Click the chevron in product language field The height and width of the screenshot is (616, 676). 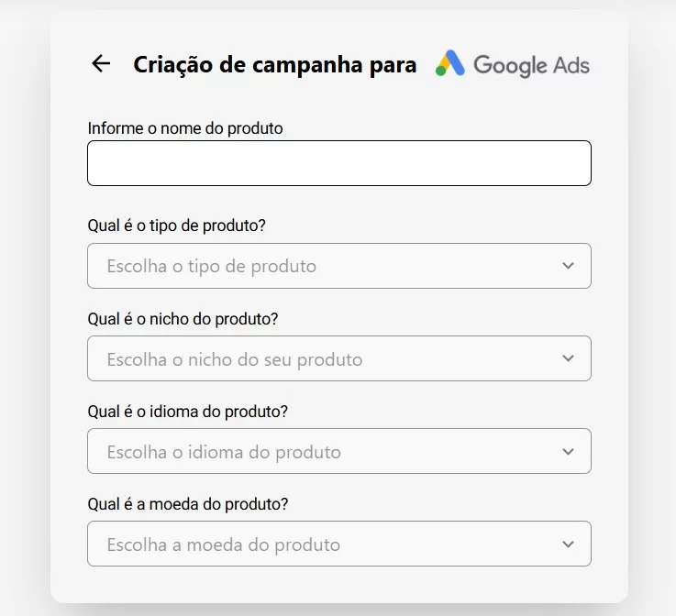(568, 451)
